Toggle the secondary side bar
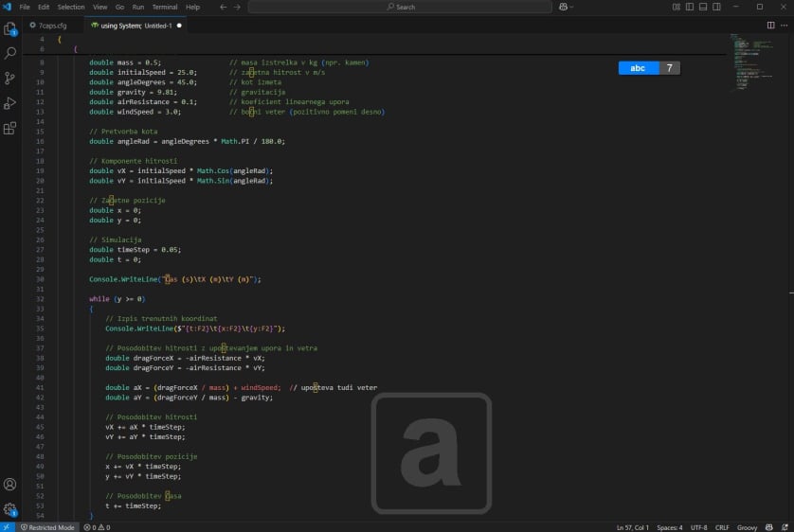The height and width of the screenshot is (532, 794). pos(716,7)
